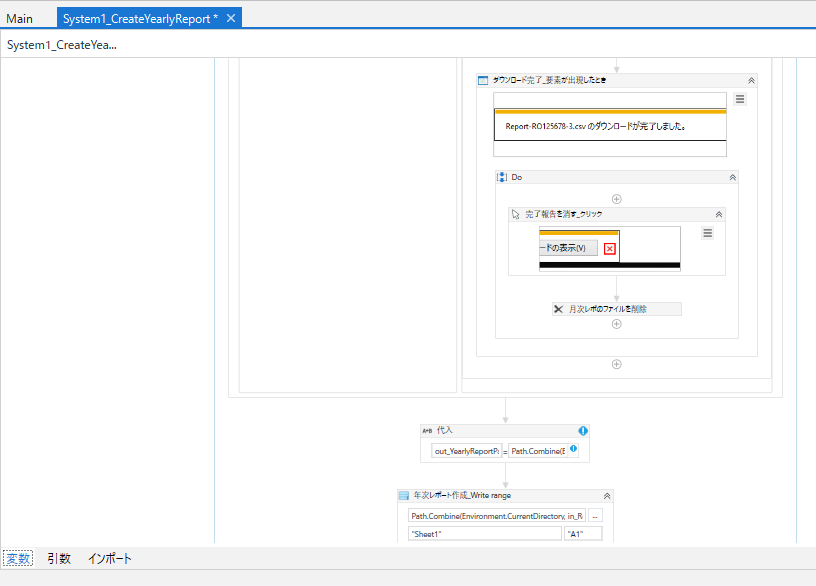Click the System1_CreateYea... breadcrumb

pos(61,45)
